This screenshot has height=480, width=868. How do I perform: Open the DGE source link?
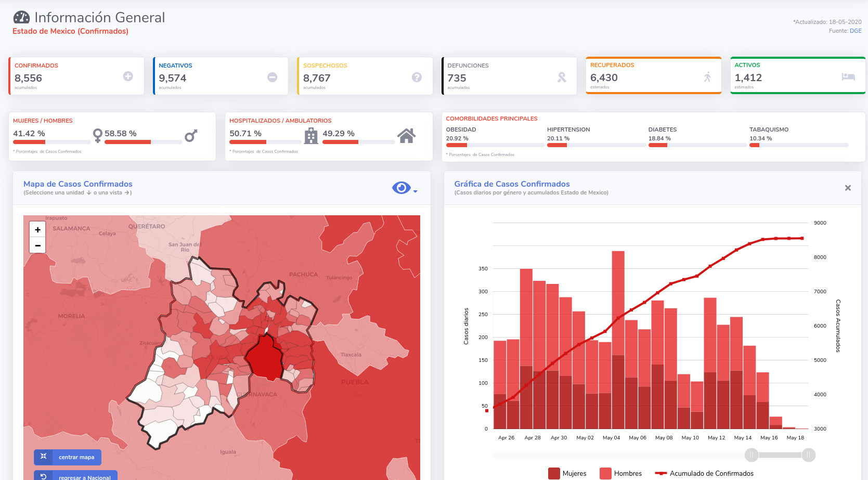coord(856,31)
